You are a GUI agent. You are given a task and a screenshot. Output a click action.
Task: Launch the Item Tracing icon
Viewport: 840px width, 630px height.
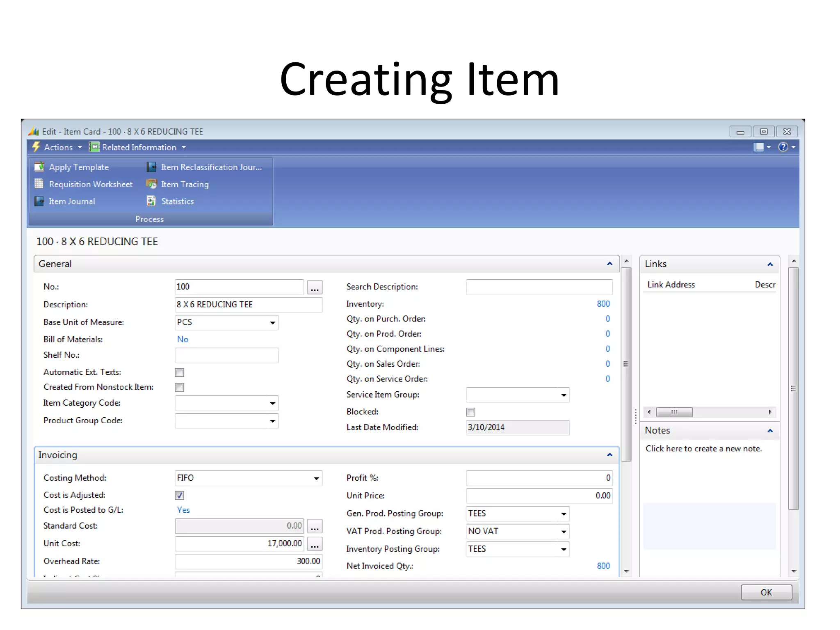151,184
